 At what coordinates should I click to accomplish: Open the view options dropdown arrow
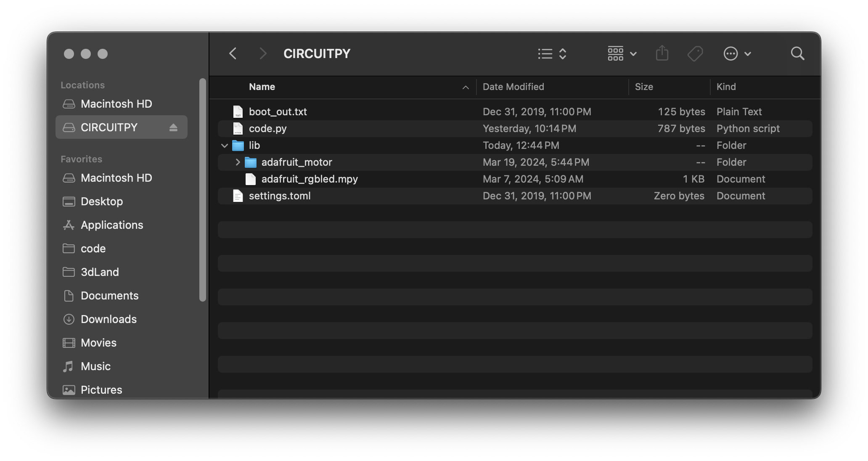click(633, 53)
